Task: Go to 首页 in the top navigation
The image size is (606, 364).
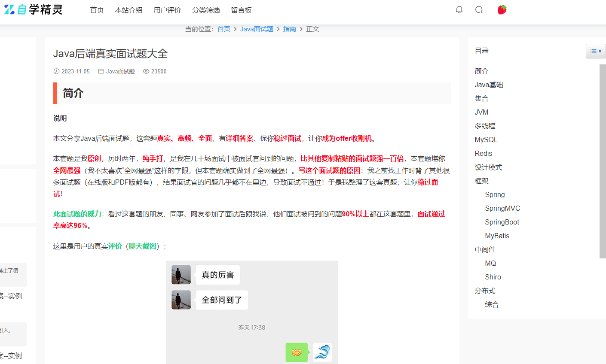Action: 97,10
